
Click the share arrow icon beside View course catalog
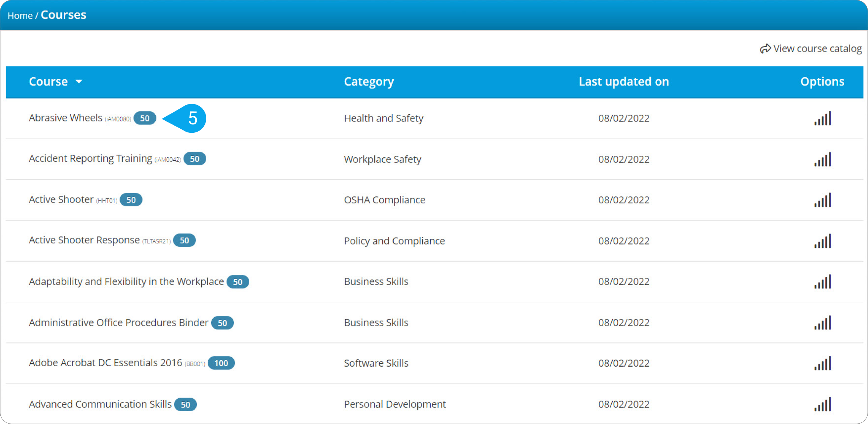[765, 49]
